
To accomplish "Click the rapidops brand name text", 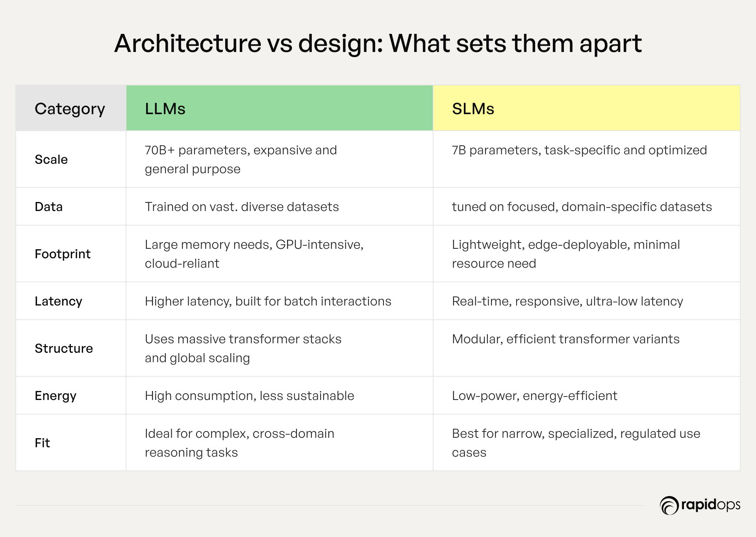I will click(x=711, y=505).
